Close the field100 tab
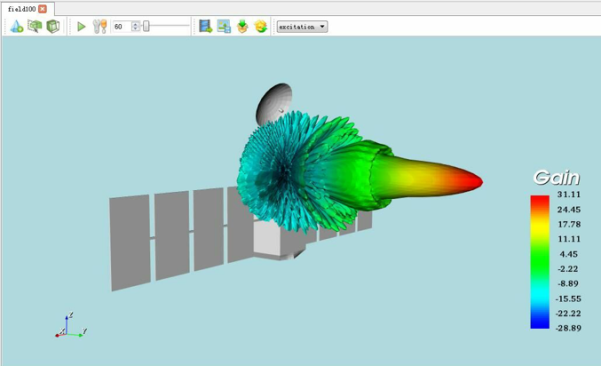 click(43, 9)
